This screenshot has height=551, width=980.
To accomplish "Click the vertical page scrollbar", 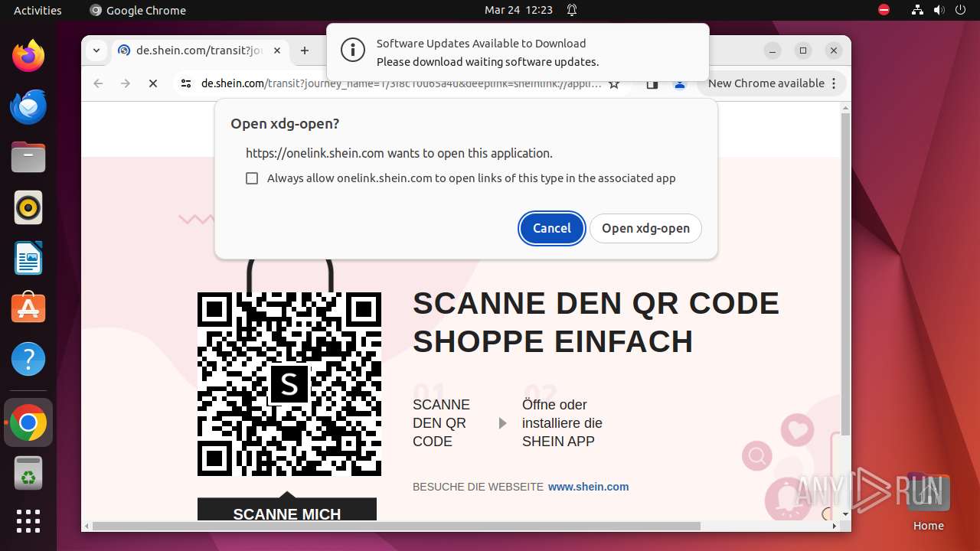I will coord(845,274).
